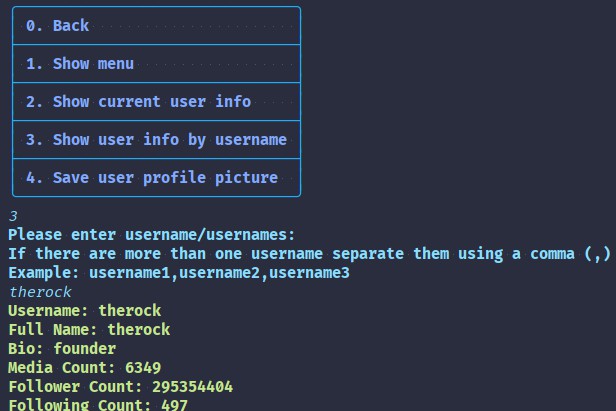
Task: Click the number 6349 media value
Action: [x=143, y=368]
